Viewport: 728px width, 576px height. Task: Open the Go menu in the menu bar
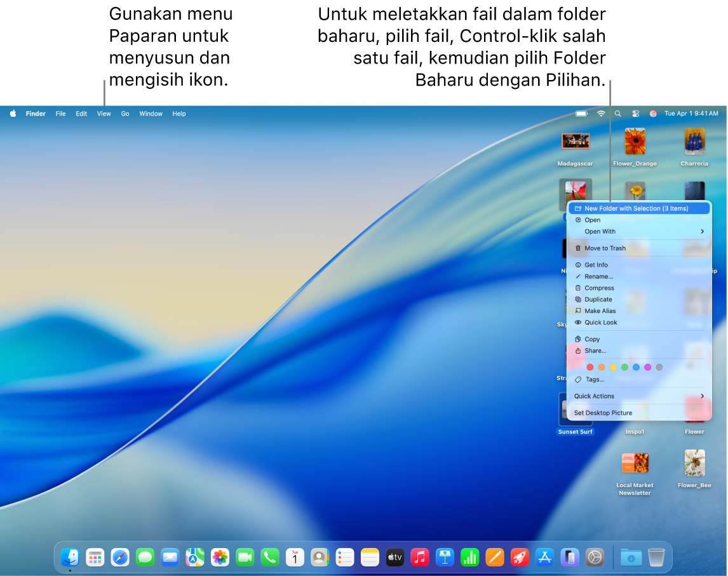125,114
